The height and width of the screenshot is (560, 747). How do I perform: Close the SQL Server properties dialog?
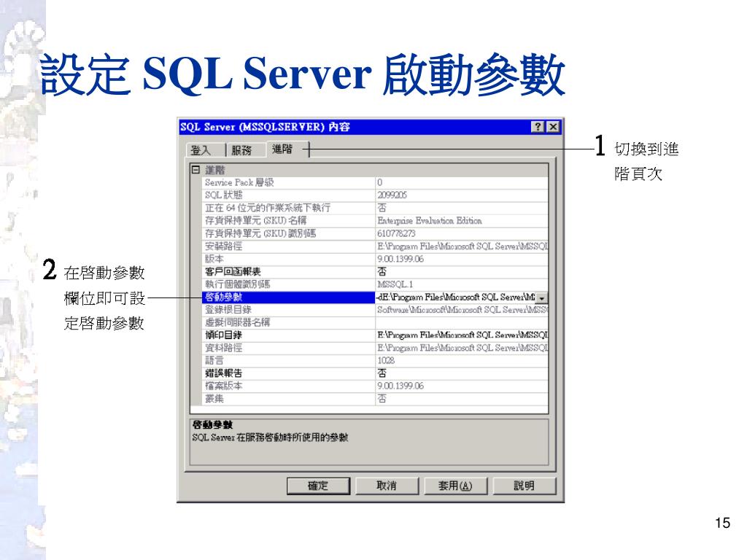click(553, 127)
